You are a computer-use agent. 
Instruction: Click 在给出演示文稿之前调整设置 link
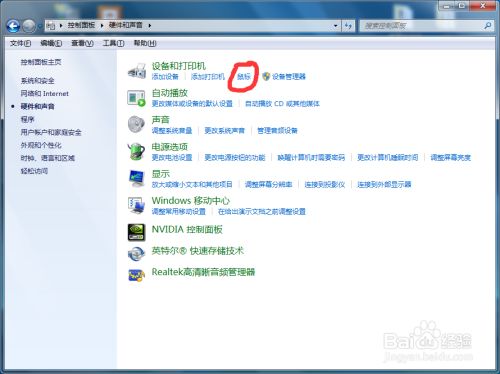262,211
